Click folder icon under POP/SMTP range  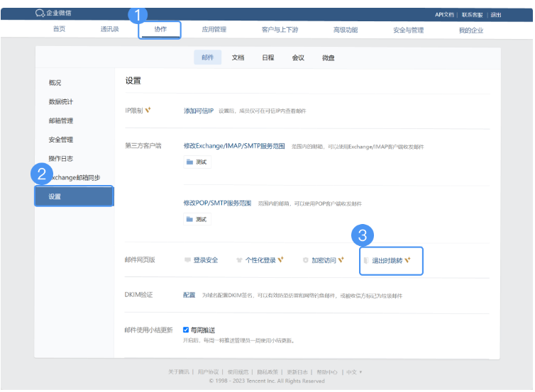(x=189, y=219)
